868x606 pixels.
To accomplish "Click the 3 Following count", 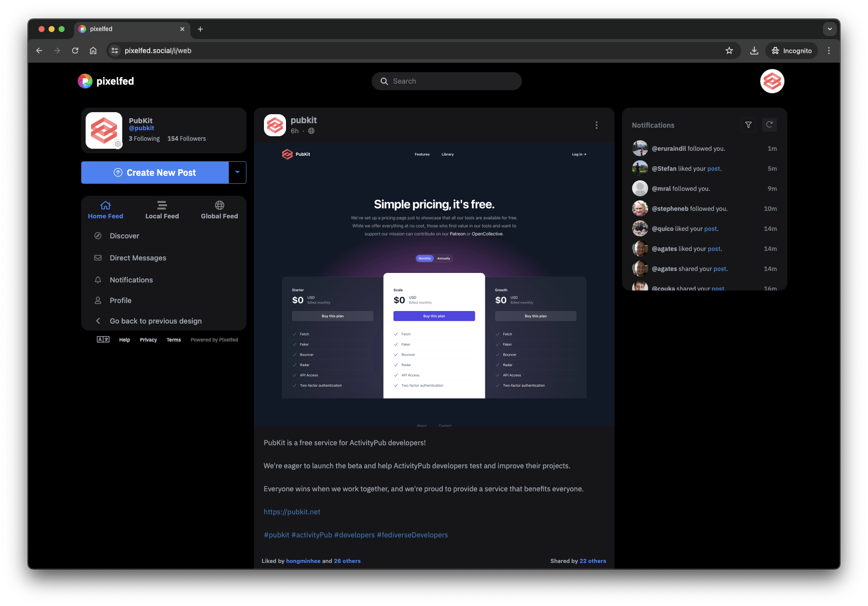I will point(144,139).
